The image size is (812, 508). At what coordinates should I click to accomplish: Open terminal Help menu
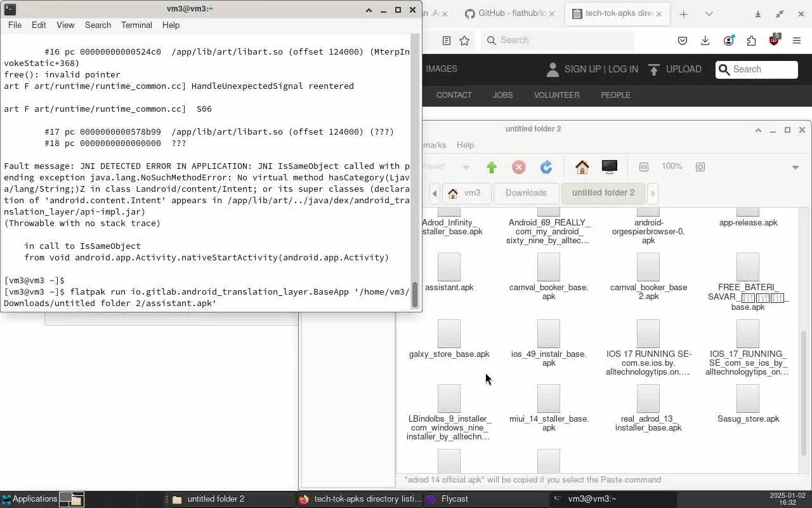coord(171,25)
